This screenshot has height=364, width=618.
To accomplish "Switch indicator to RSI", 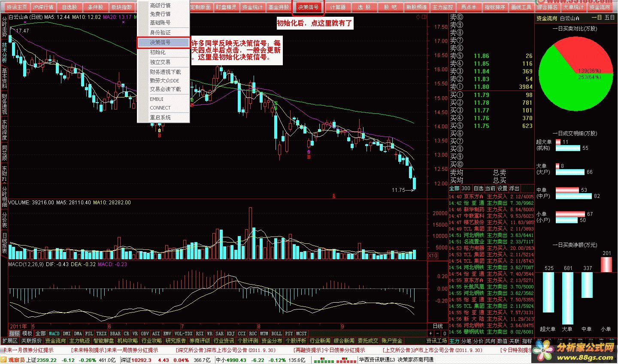I will [200, 334].
